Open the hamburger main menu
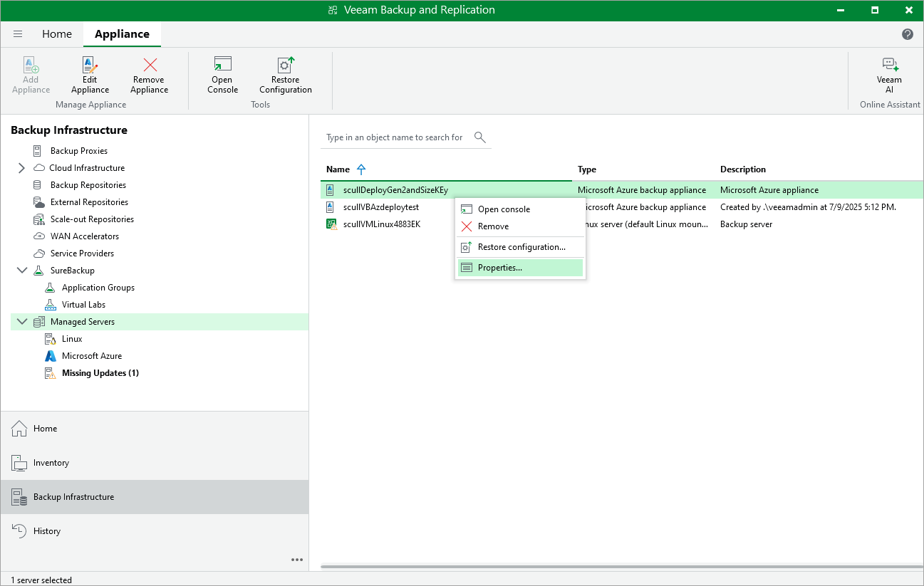 pyautogui.click(x=18, y=34)
